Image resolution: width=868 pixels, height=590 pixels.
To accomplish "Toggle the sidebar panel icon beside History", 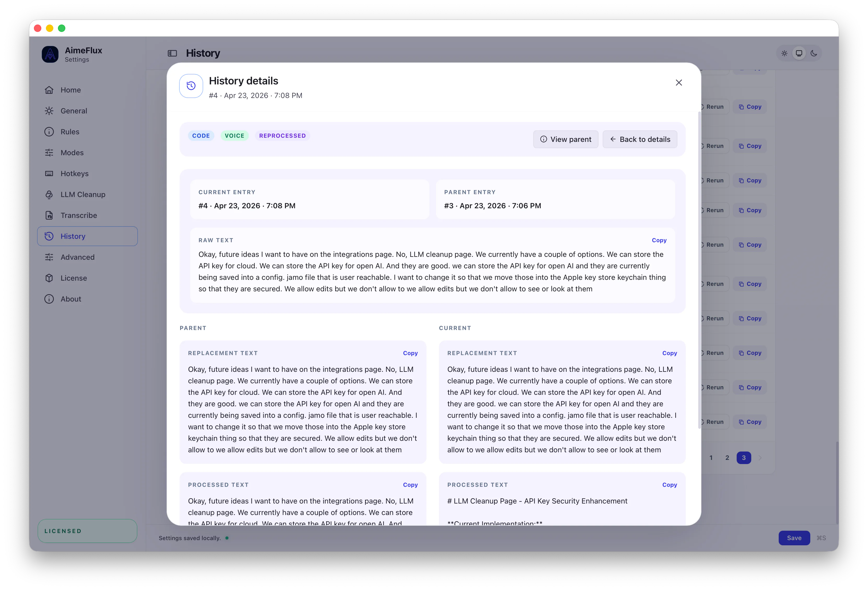I will (x=172, y=53).
